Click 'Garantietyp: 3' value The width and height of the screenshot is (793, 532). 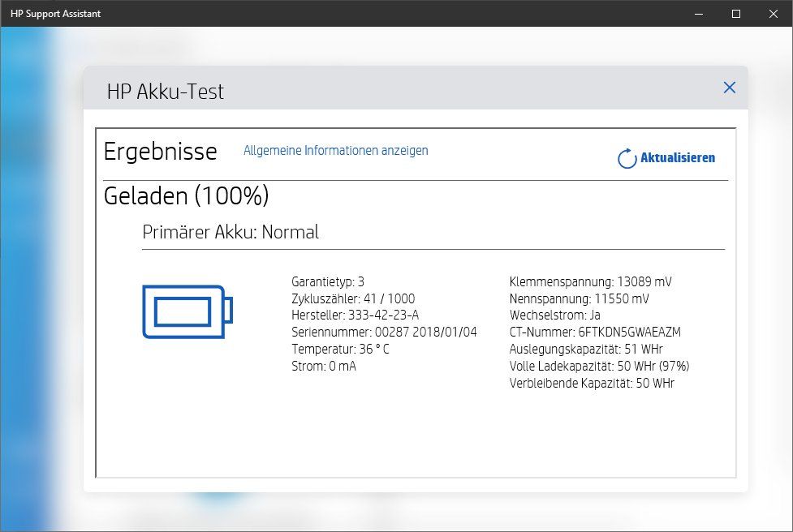click(328, 281)
